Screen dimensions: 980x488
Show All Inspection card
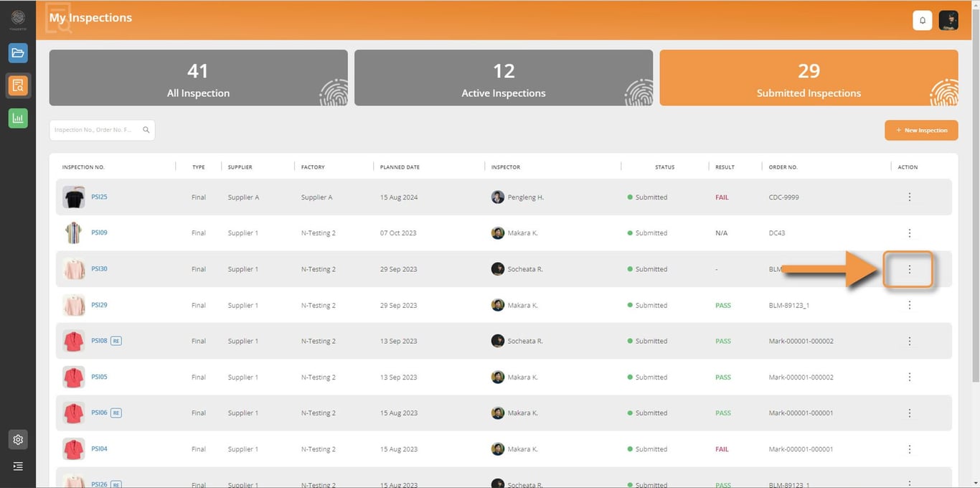point(198,78)
